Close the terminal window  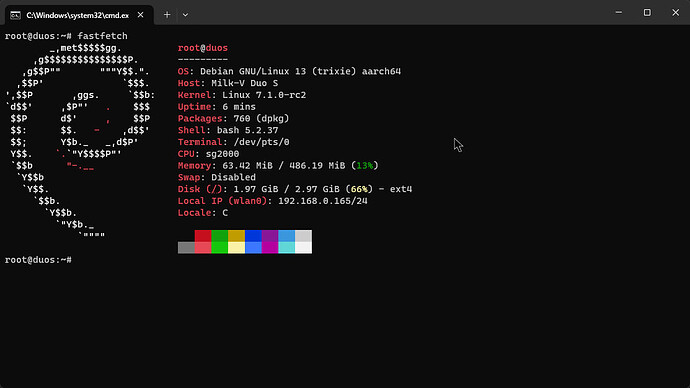point(675,13)
